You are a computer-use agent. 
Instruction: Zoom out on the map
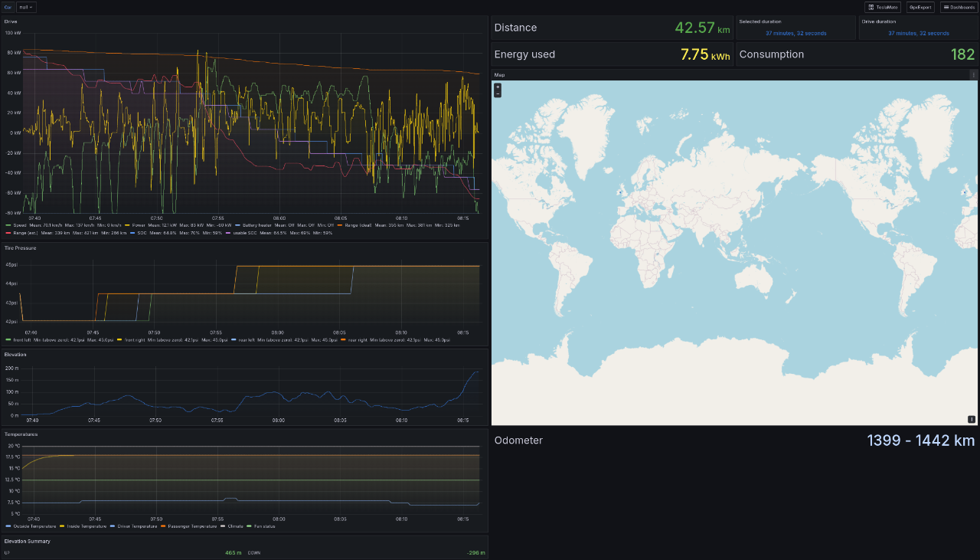[498, 94]
